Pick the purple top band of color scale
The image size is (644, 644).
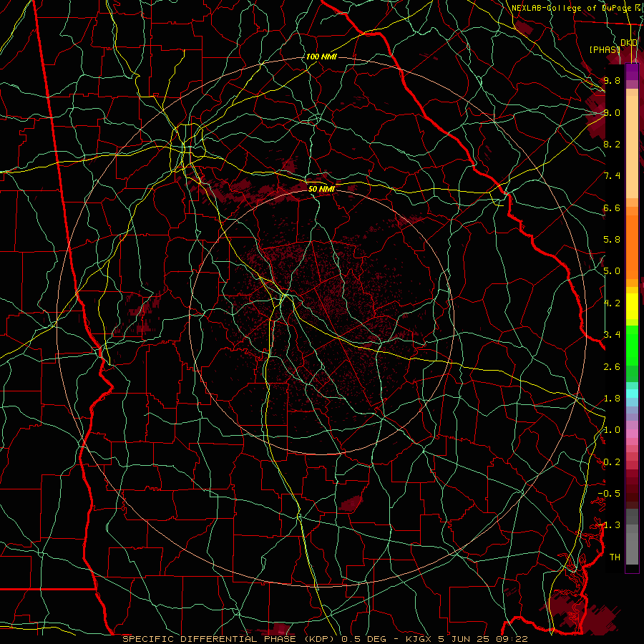632,72
